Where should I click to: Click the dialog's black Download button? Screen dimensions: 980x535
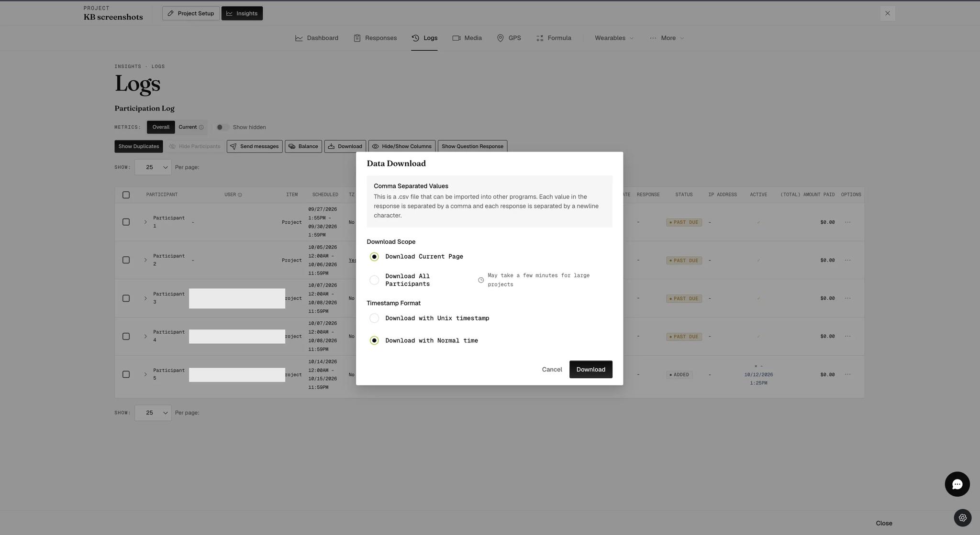pyautogui.click(x=590, y=370)
